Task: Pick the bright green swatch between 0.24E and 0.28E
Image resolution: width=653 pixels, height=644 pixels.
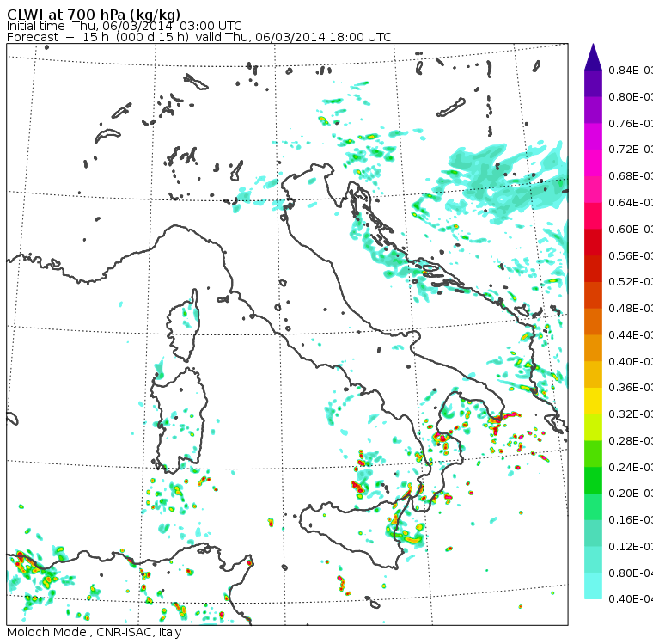Action: (593, 453)
